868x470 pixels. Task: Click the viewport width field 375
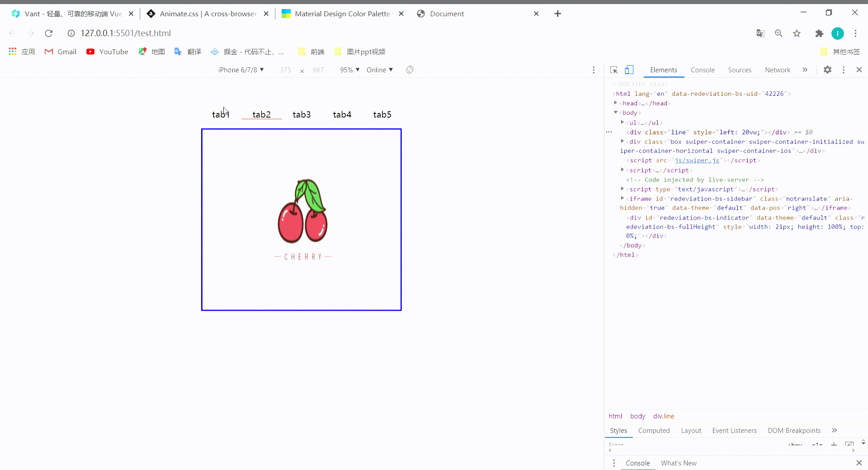click(286, 70)
